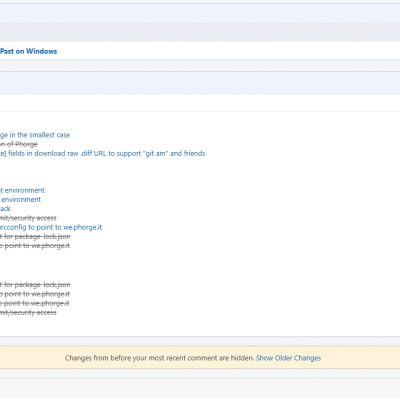Click the gray band above Past on Windows

point(200,32)
